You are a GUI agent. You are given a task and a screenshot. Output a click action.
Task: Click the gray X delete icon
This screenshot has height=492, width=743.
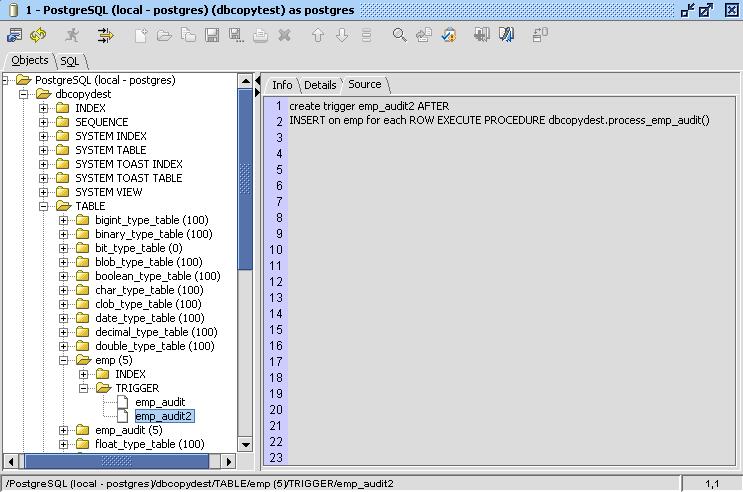284,35
